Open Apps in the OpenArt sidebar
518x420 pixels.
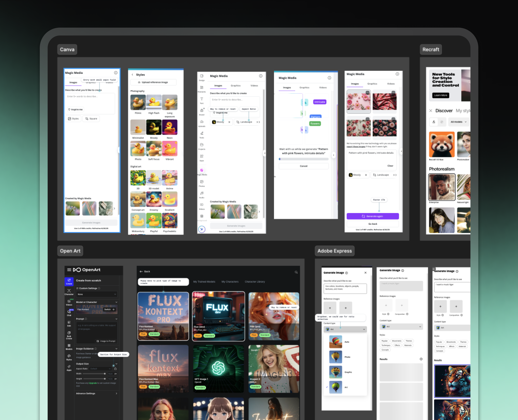[69, 368]
